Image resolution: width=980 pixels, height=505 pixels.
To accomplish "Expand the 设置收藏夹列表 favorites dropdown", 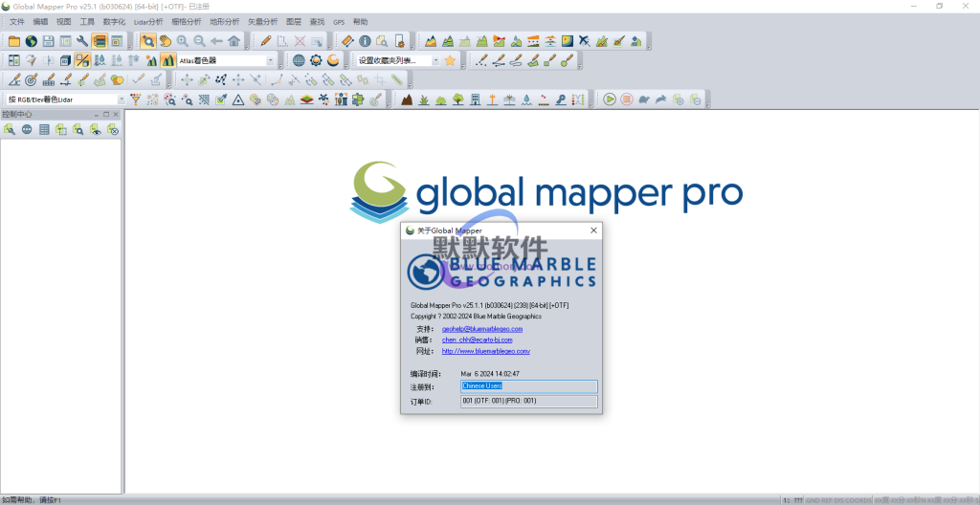I will (x=436, y=60).
